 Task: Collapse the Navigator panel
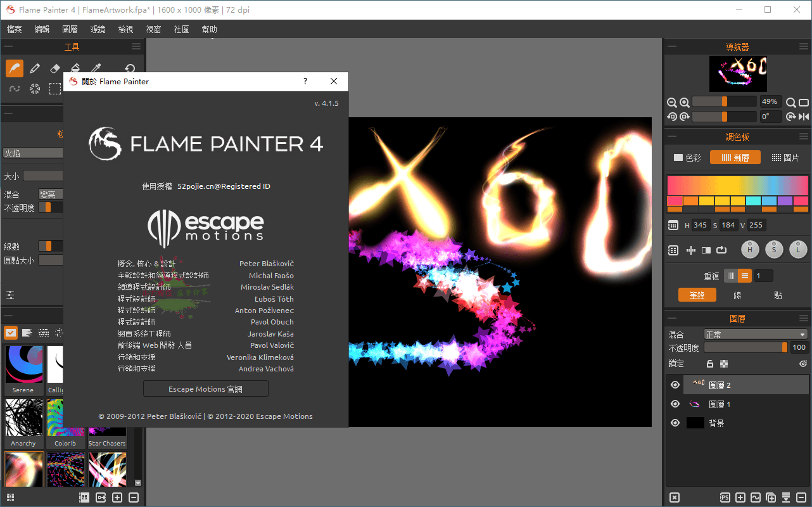click(x=671, y=46)
